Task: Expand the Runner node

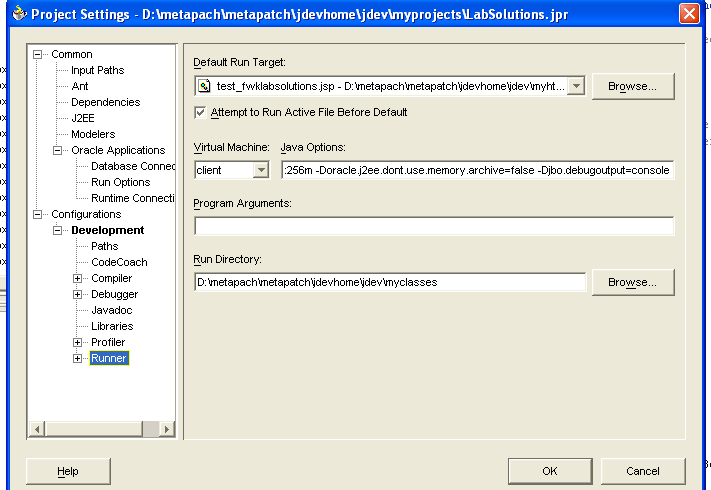Action: click(78, 358)
